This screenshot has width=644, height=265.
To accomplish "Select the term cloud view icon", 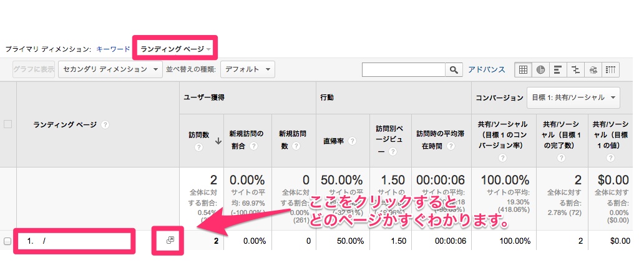I will pyautogui.click(x=593, y=69).
